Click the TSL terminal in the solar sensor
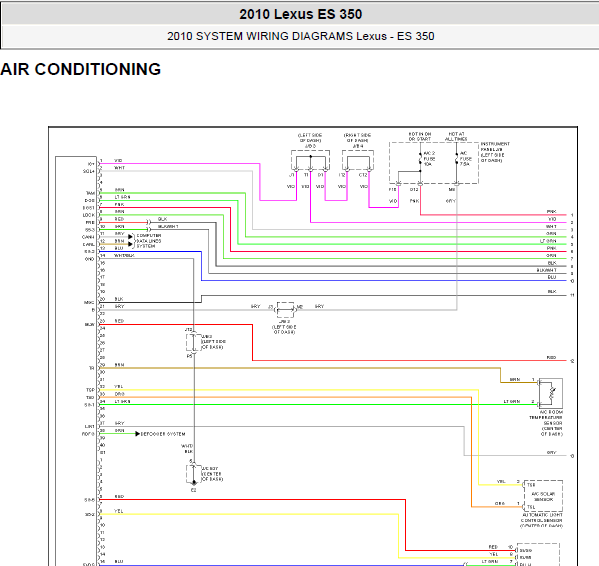 coord(531,507)
